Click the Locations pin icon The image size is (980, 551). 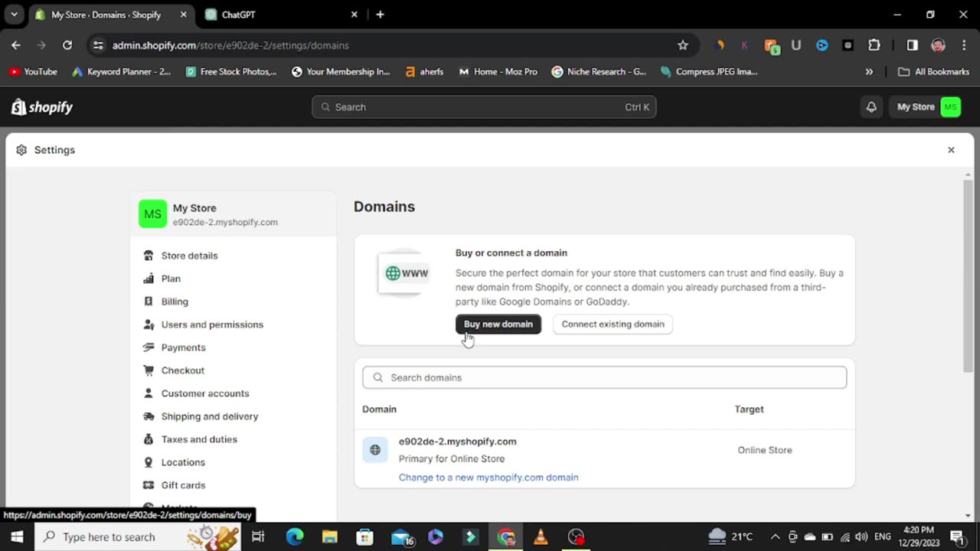tap(149, 462)
